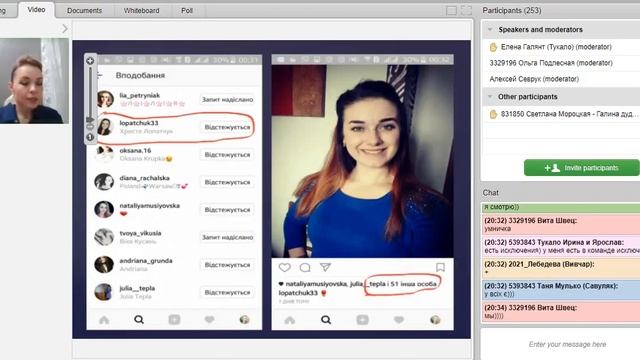The image size is (640, 360).
Task: Click Invite participants button
Action: (x=581, y=168)
